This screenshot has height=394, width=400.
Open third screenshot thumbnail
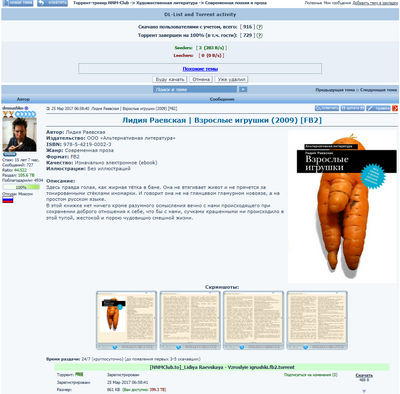pos(253,320)
